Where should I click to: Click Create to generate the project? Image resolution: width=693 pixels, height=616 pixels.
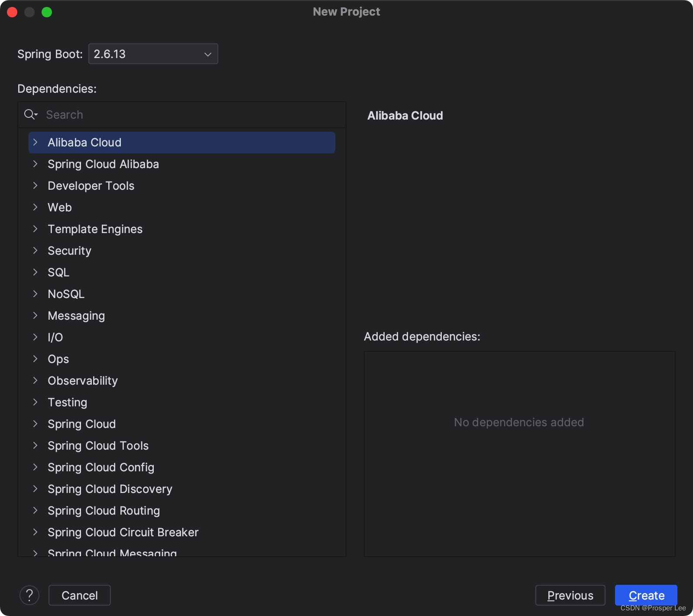pos(646,595)
